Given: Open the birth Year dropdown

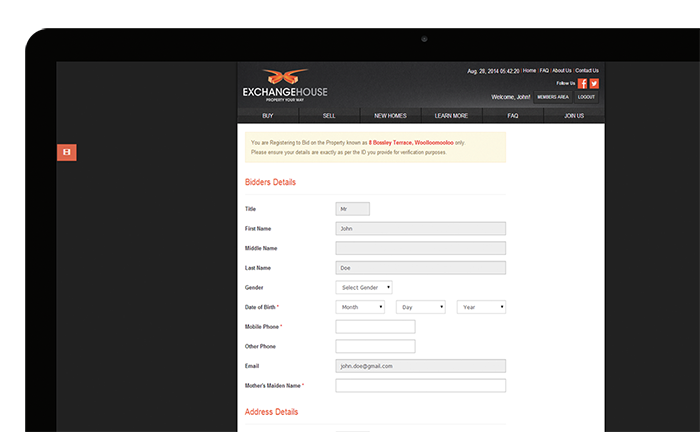Looking at the screenshot, I should coord(481,307).
